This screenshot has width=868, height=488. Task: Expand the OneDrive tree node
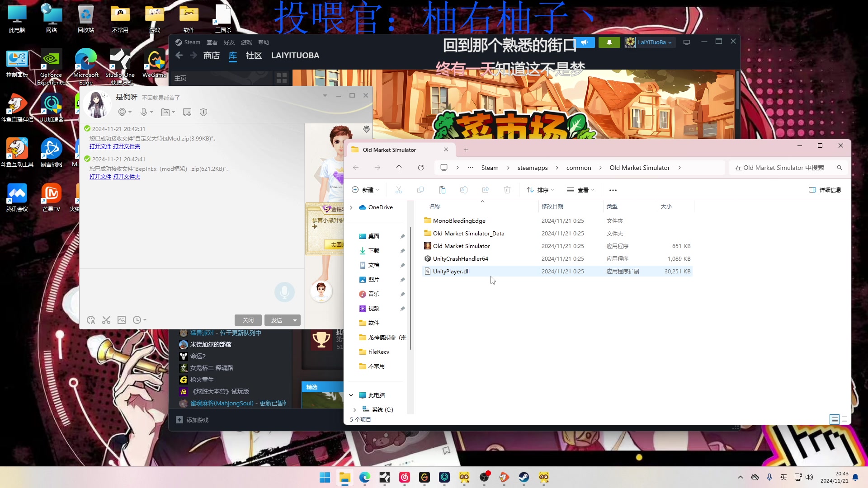(x=351, y=207)
